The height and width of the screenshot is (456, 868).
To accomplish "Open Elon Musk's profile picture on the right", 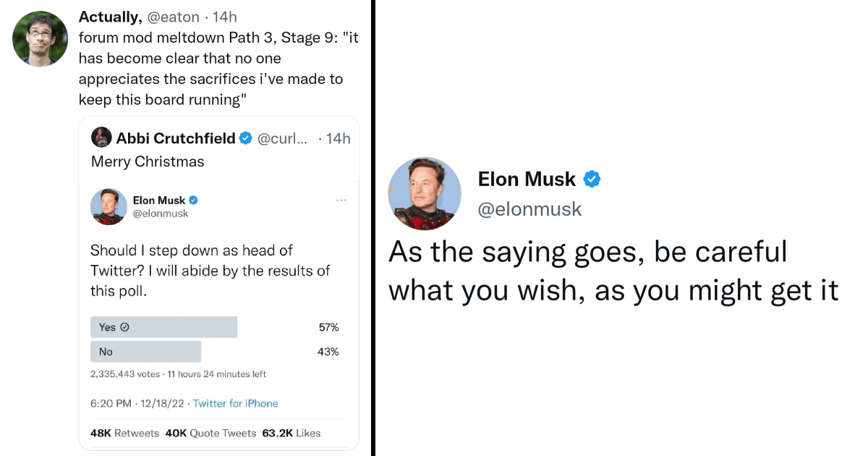I will (425, 193).
